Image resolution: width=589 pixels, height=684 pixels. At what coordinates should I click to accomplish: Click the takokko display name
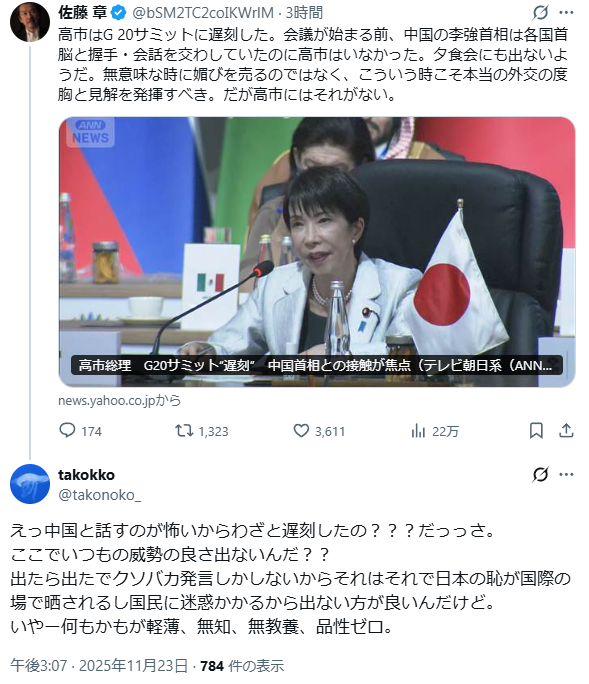(86, 475)
